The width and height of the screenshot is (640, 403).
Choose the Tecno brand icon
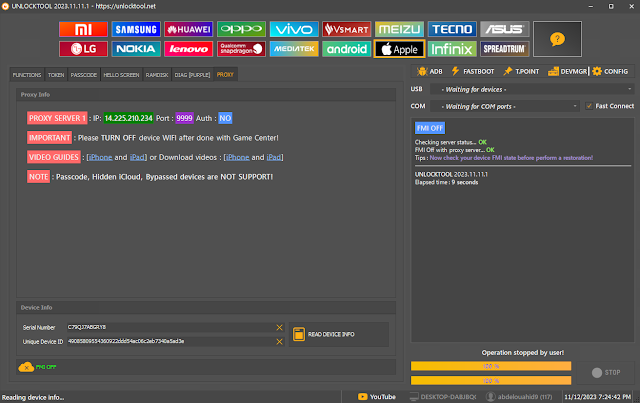point(452,29)
